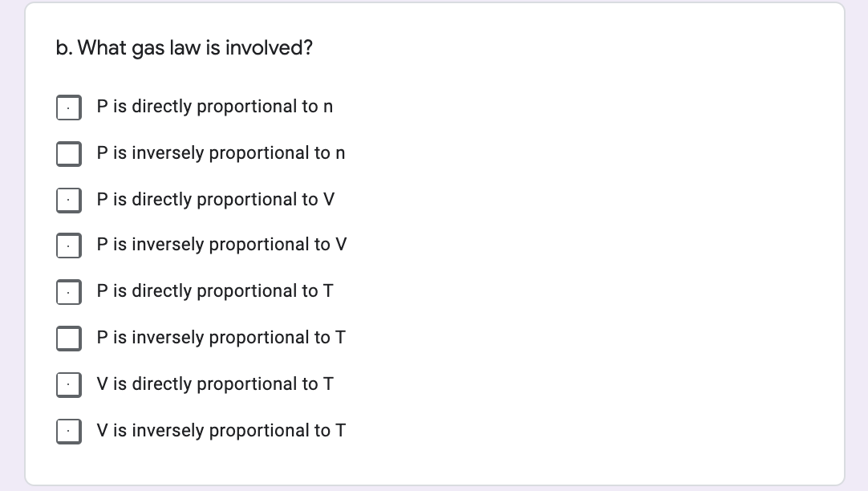Image resolution: width=868 pixels, height=491 pixels.
Task: Select the label 'P is directly proportional to V'
Action: (x=216, y=199)
